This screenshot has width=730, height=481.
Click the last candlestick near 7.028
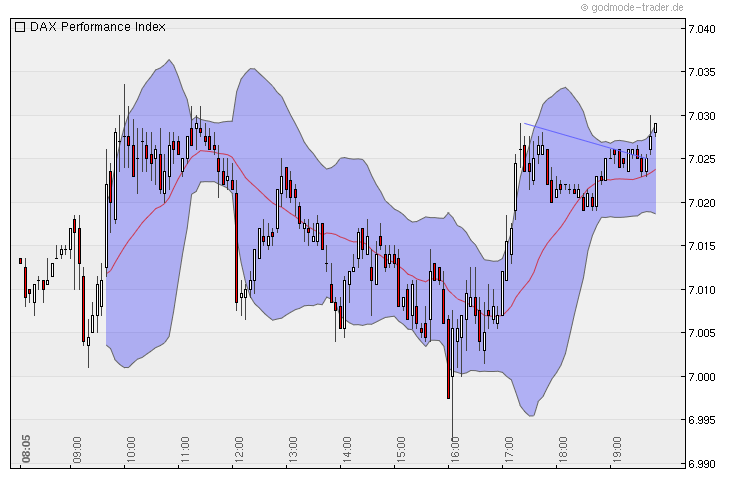point(656,128)
